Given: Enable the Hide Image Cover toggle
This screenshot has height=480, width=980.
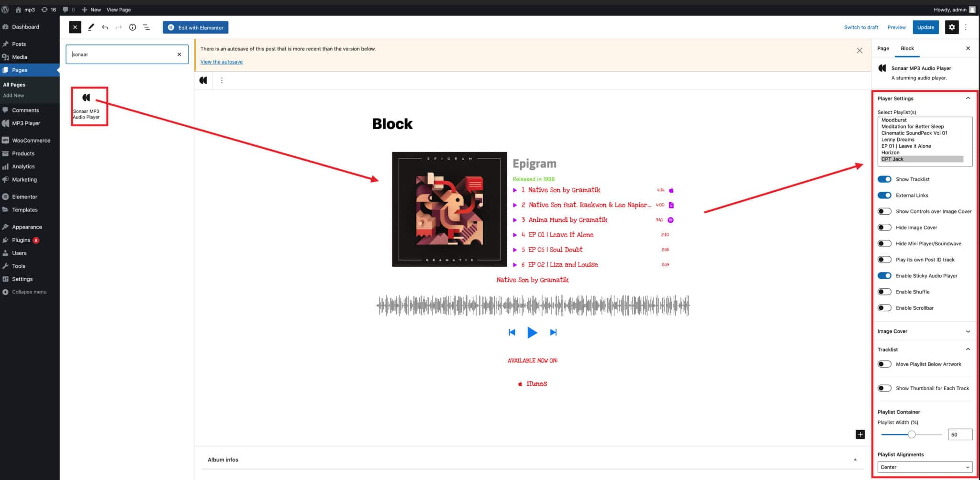Looking at the screenshot, I should pos(884,228).
